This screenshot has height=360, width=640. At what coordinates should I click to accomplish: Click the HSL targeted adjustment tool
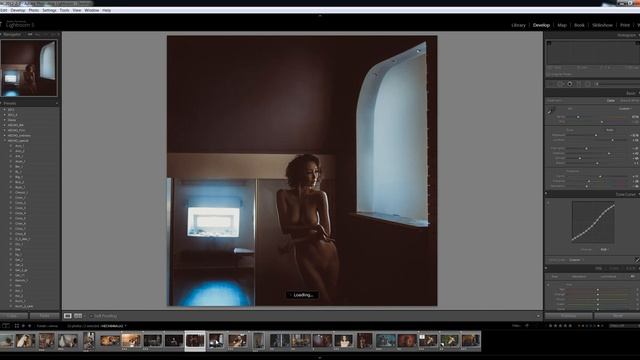(548, 284)
